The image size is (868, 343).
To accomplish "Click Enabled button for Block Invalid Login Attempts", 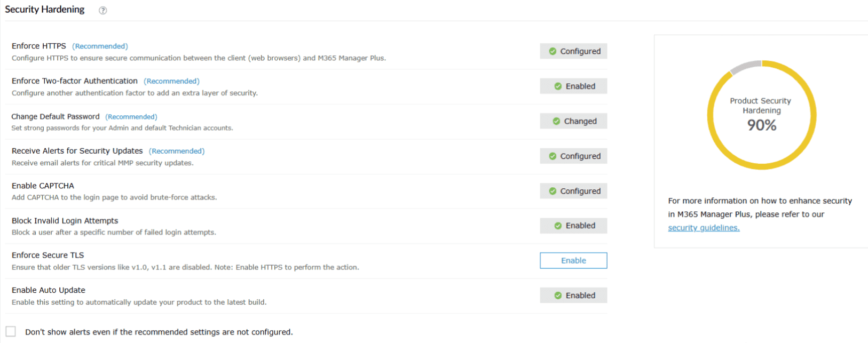I will click(x=573, y=226).
